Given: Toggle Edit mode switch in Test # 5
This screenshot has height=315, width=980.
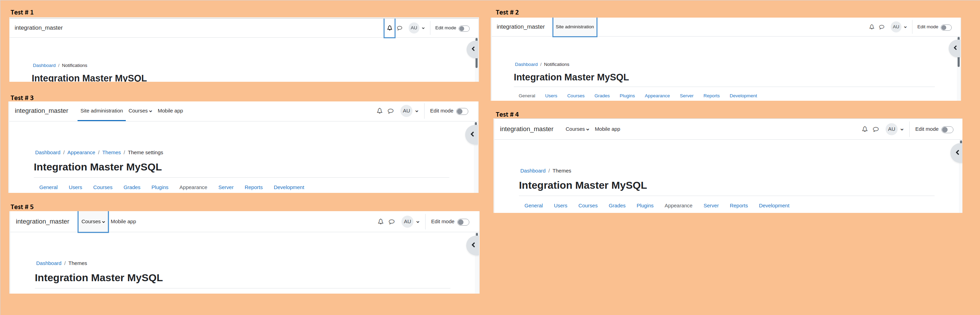Looking at the screenshot, I should tap(463, 223).
